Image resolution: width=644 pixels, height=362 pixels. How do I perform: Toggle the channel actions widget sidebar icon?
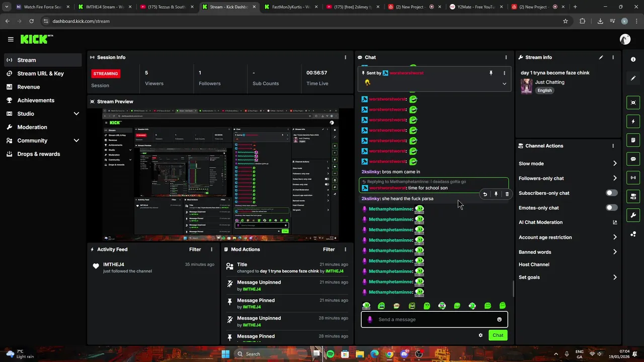point(633,196)
